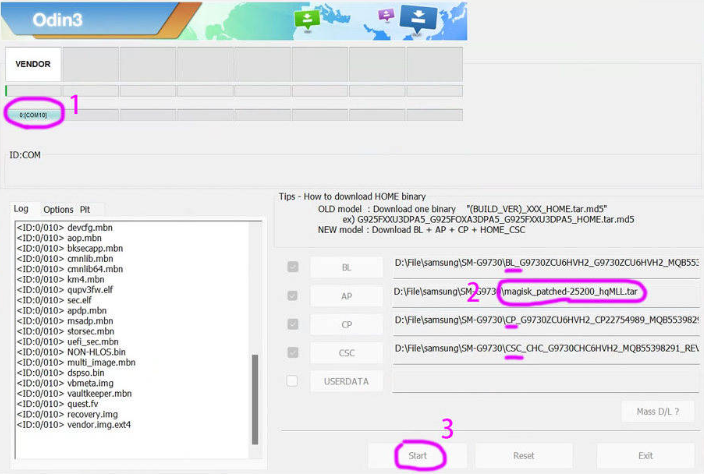Select log line vaultkeeper.mbn
704x474 pixels.
(74, 393)
